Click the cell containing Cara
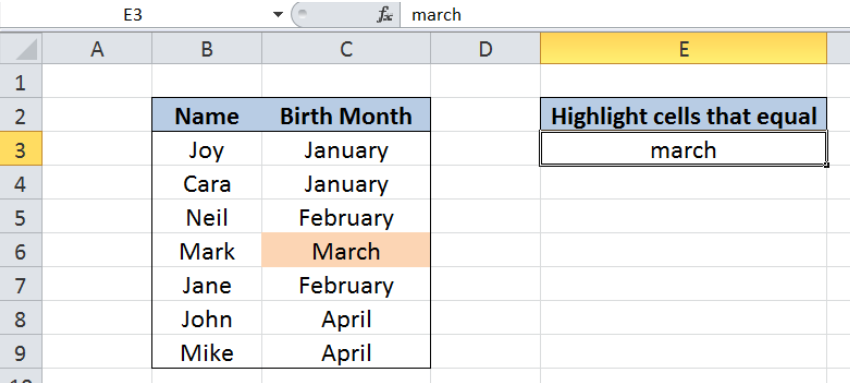 pos(207,183)
